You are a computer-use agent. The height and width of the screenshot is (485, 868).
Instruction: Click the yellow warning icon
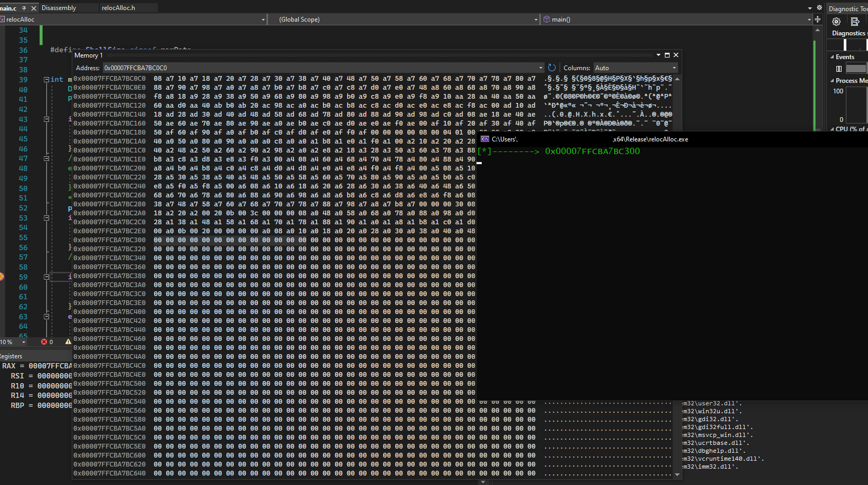68,342
